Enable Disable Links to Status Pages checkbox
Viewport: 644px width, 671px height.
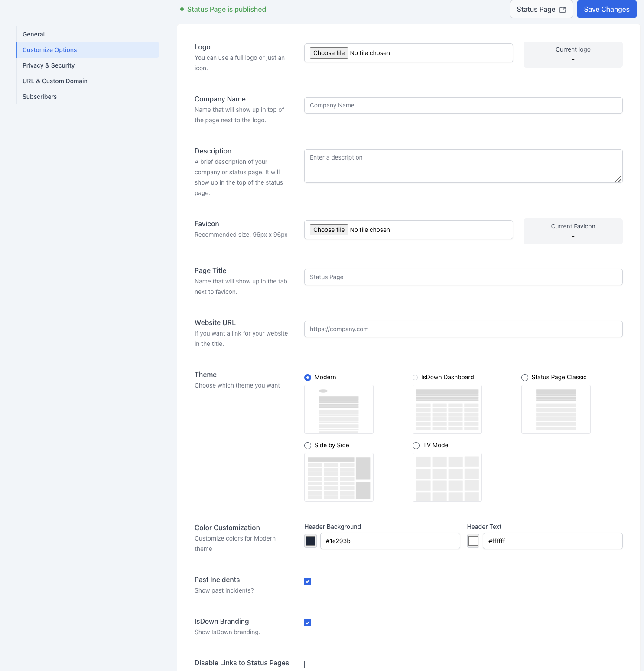tap(308, 664)
